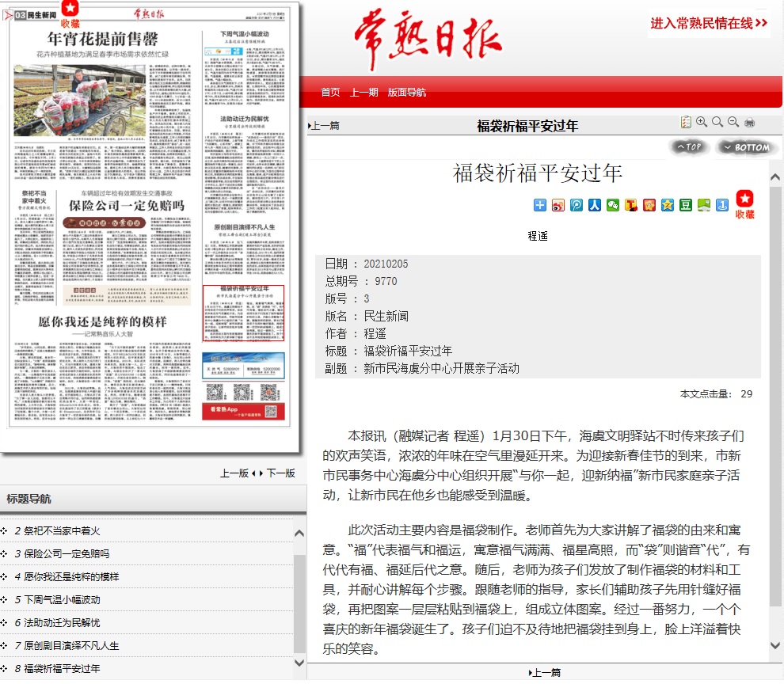Share article to Sina Weibo
784x684 pixels.
(558, 205)
